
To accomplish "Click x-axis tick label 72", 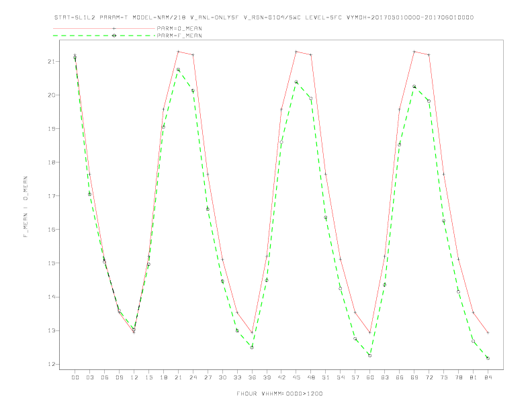I will pos(429,377).
